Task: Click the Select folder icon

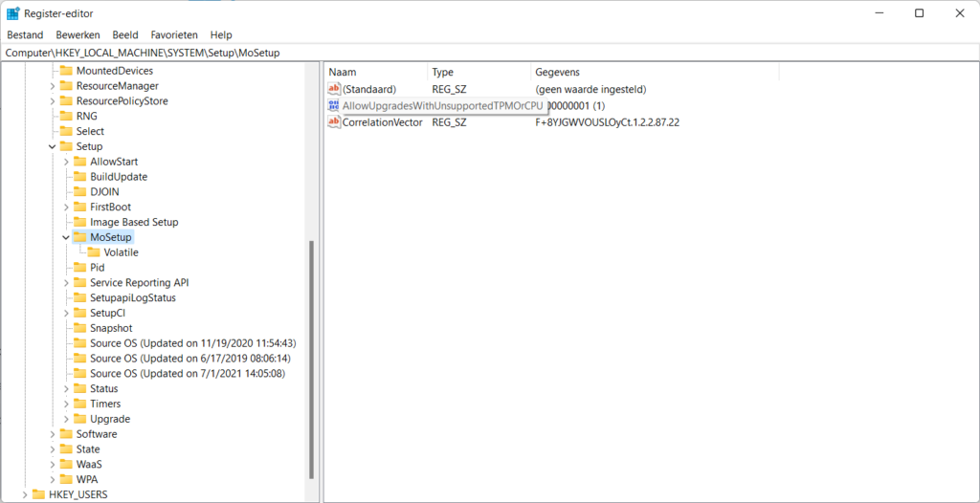Action: [x=66, y=131]
